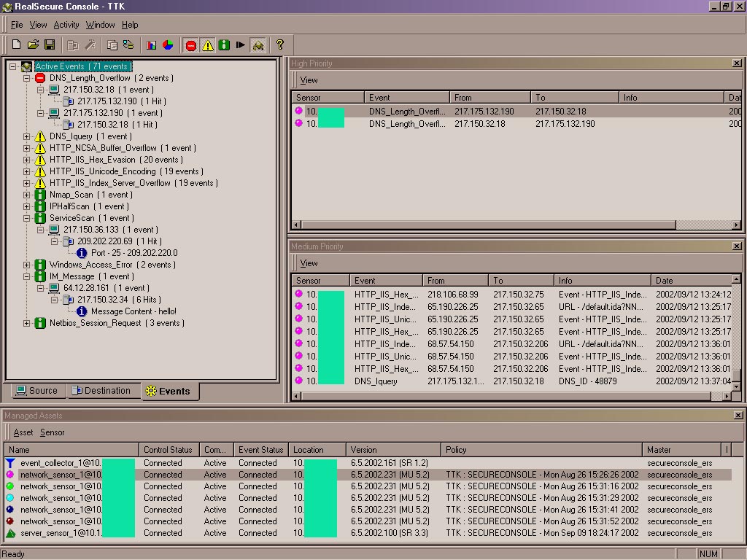Sort by Event Status column header
The height and width of the screenshot is (560, 747).
(261, 449)
